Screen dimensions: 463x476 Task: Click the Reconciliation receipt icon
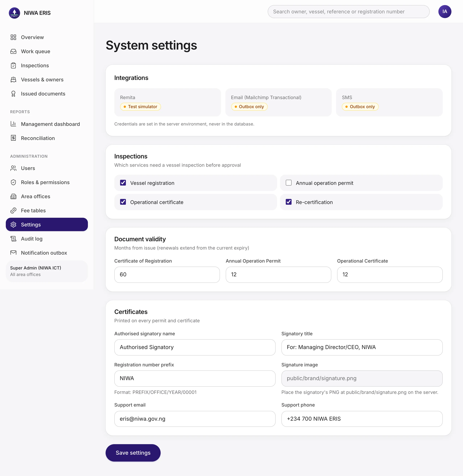coord(13,138)
